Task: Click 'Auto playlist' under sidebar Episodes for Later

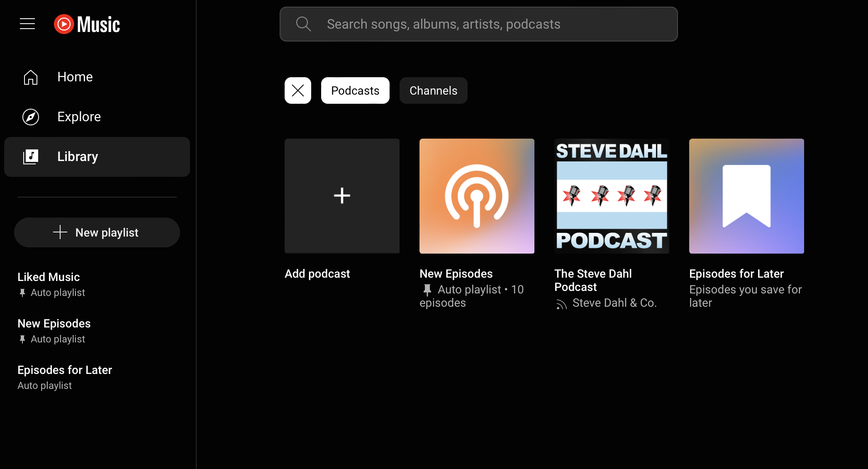Action: 45,386
